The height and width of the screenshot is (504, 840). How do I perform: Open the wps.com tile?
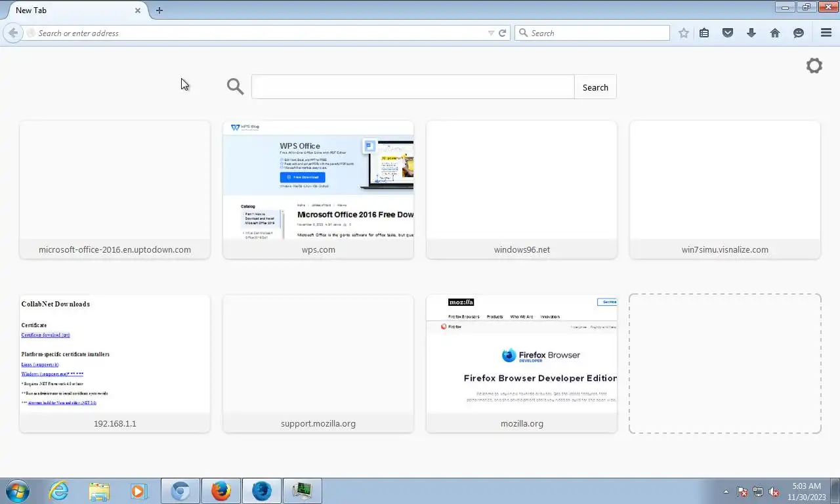318,190
